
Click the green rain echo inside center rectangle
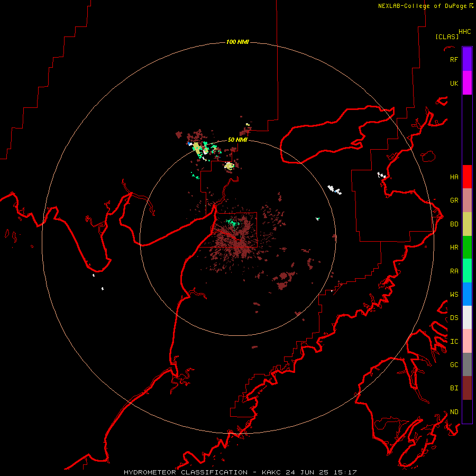pyautogui.click(x=233, y=224)
